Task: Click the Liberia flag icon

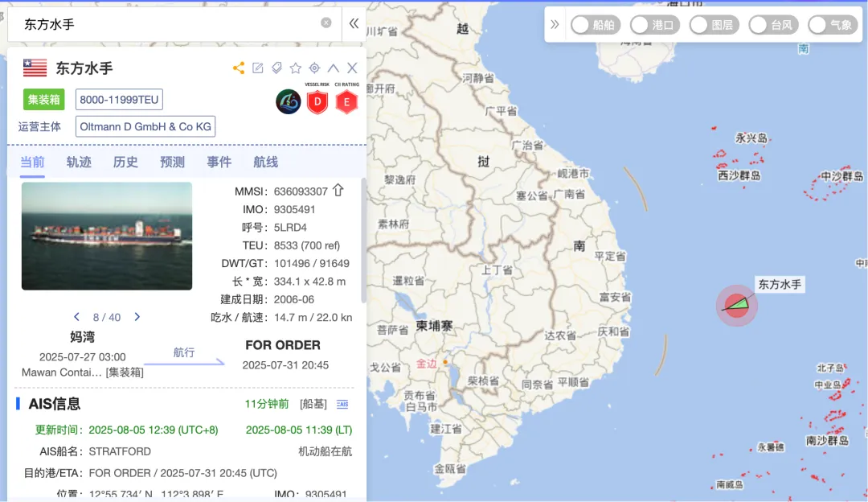Action: tap(35, 68)
